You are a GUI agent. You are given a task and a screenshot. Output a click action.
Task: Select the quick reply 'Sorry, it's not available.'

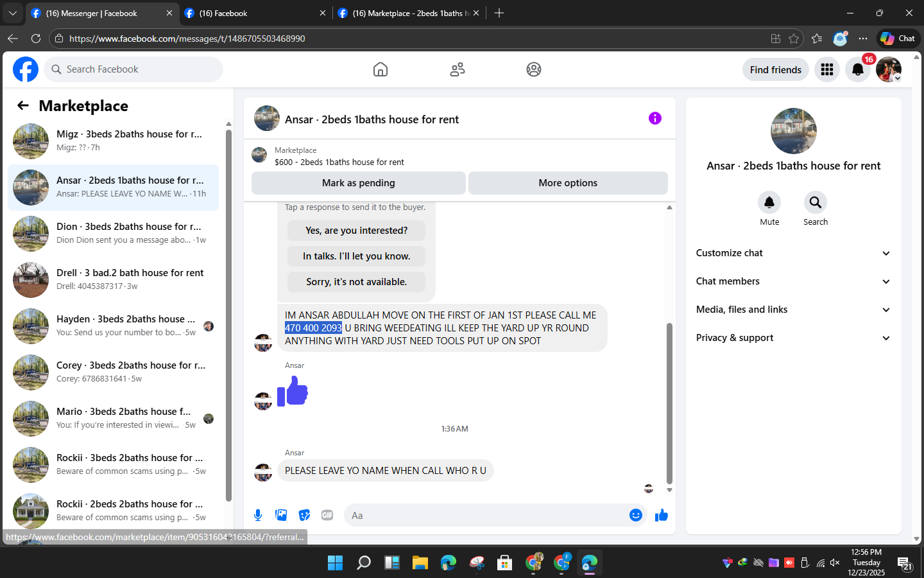356,282
